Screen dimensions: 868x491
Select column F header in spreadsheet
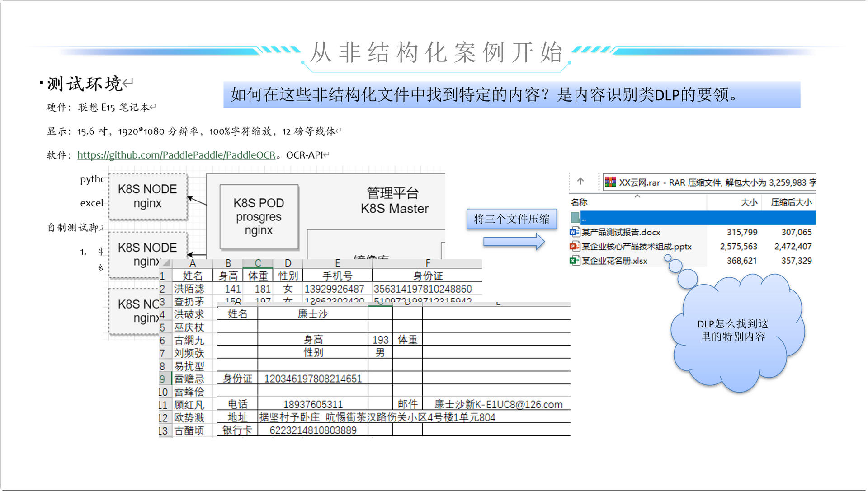[428, 263]
